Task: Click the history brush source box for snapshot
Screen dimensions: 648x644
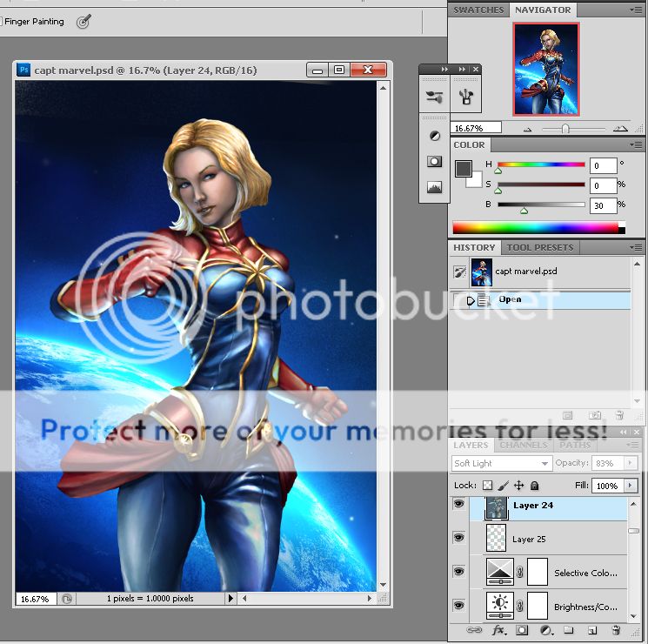Action: (x=459, y=272)
